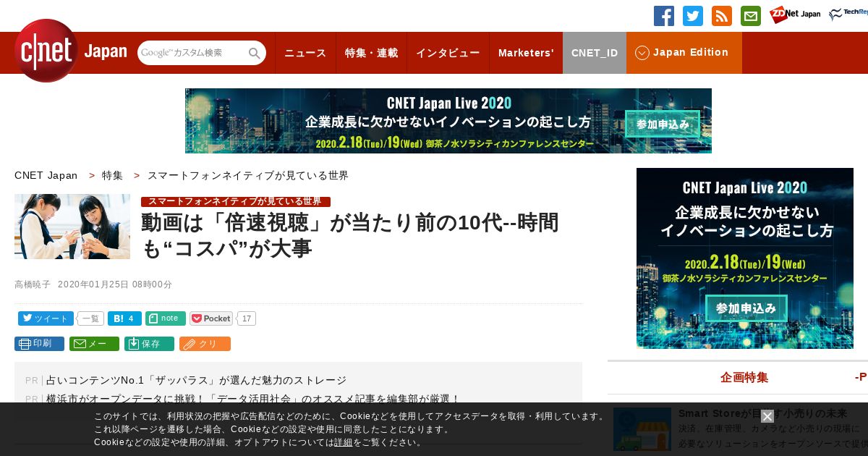Viewport: 868px width, 456px height.
Task: Open the newsletter mail icon in header
Action: 751,16
